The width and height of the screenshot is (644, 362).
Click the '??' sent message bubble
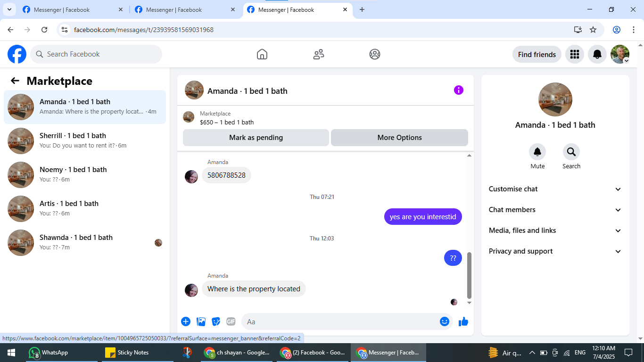pos(453,258)
